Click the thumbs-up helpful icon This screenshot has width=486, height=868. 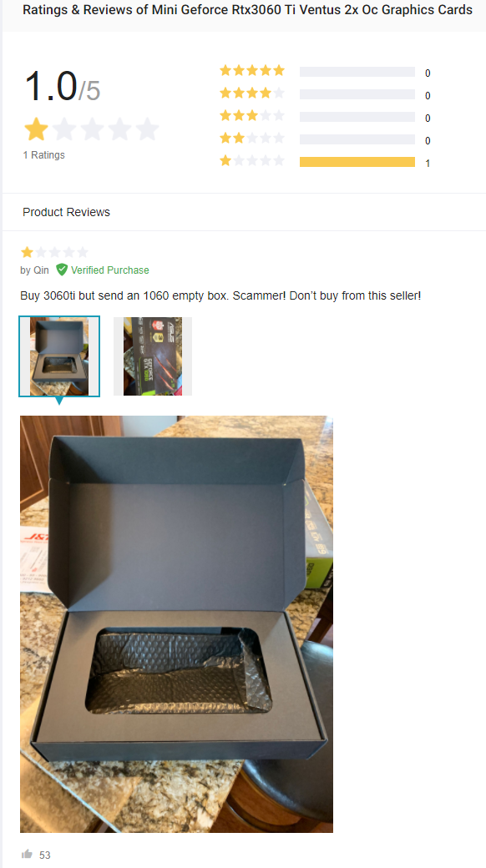27,854
